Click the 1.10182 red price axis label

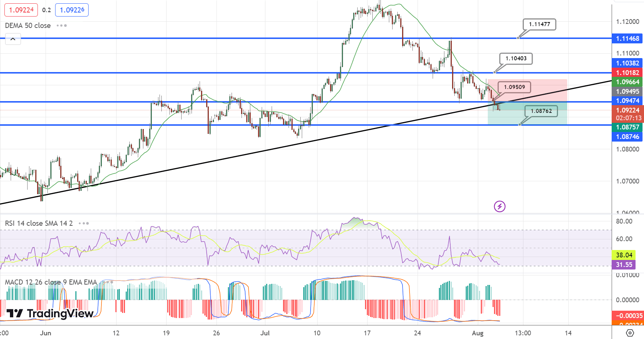(x=628, y=73)
